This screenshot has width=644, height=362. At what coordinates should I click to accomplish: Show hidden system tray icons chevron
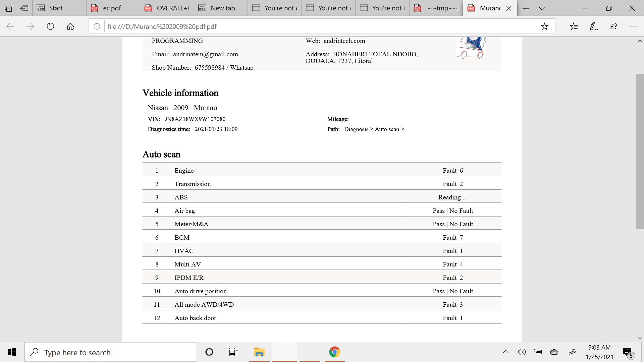(x=506, y=352)
